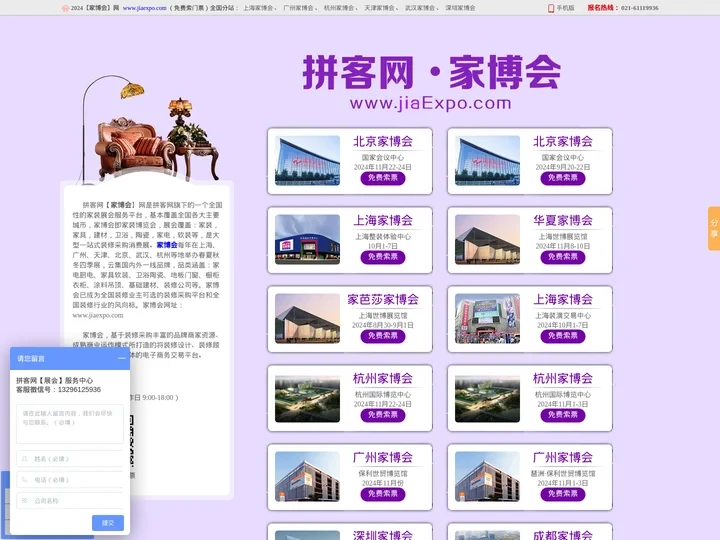This screenshot has width=720, height=540.
Task: Open the 广州家博会 2024年11月份 thumbnail
Action: [307, 476]
